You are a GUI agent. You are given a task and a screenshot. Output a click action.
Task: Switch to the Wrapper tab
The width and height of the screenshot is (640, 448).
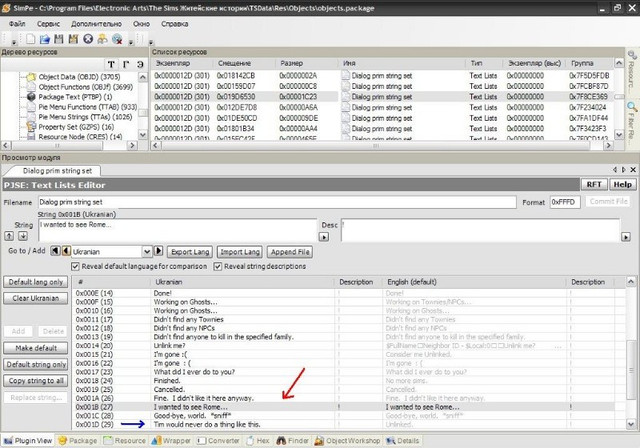point(171,441)
